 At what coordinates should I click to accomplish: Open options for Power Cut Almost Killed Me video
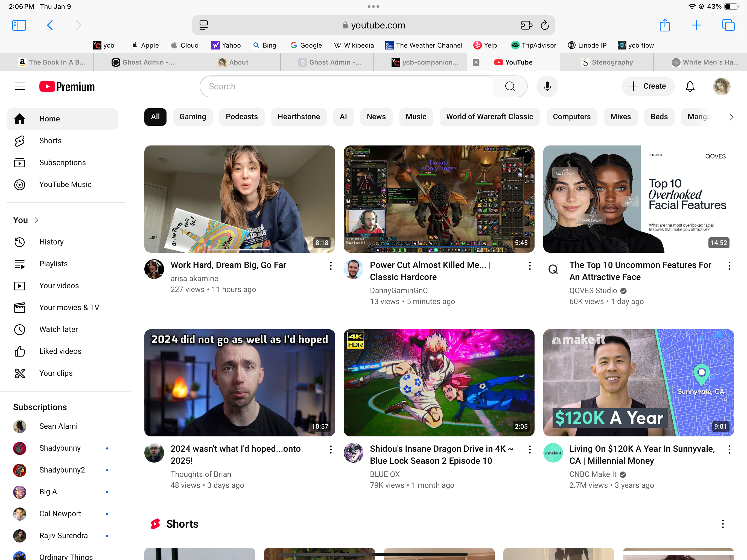530,266
